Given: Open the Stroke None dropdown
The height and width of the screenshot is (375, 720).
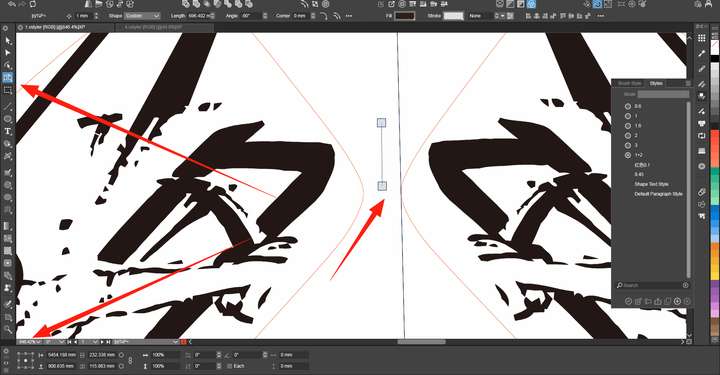Looking at the screenshot, I should (481, 16).
